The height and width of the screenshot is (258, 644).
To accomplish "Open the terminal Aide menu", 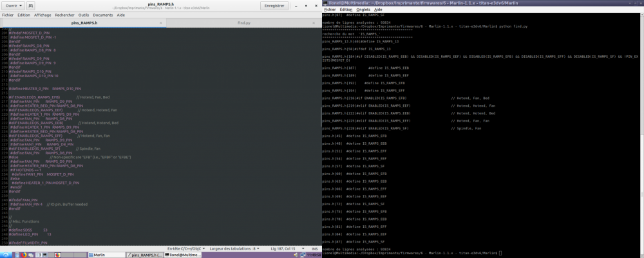I will (x=378, y=10).
